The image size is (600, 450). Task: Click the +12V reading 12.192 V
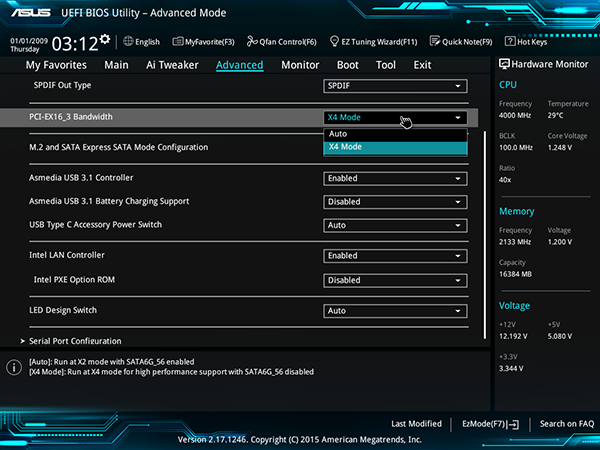(513, 336)
